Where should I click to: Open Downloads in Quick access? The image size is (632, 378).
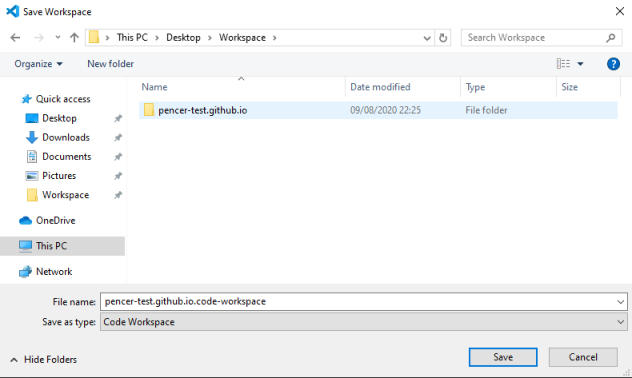tap(66, 137)
